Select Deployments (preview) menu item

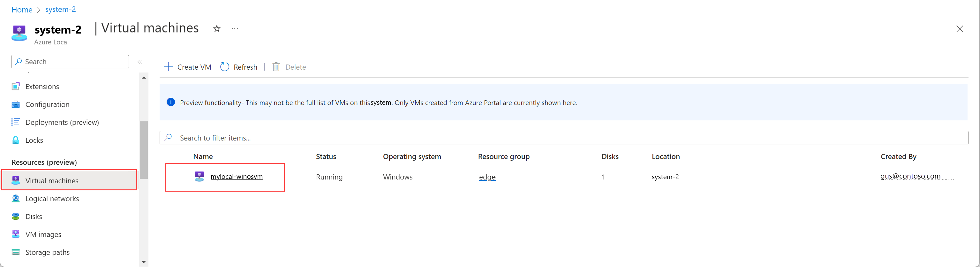tap(62, 122)
